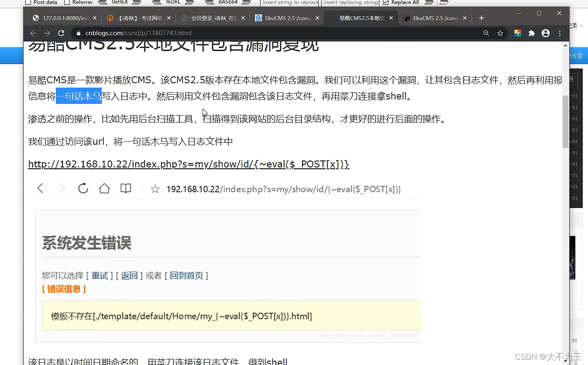Click the paragraph starting 渗透之前的操作
Image resolution: width=588 pixels, height=365 pixels.
pos(238,119)
